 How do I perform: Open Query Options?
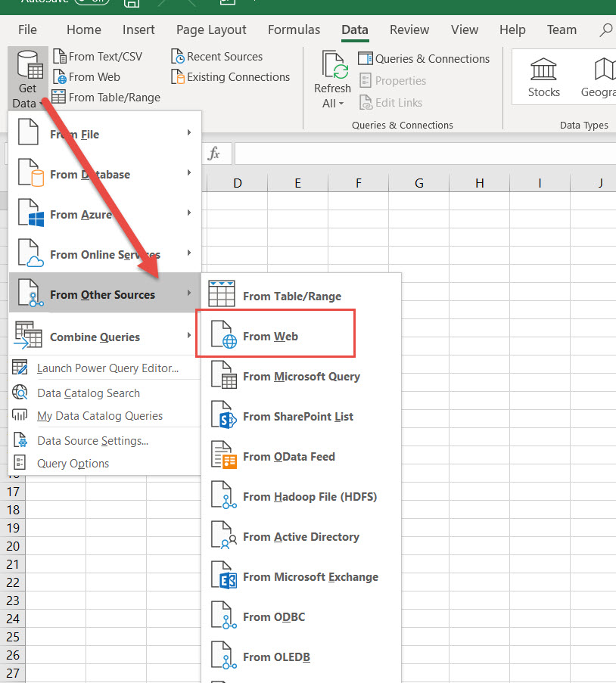click(x=104, y=464)
